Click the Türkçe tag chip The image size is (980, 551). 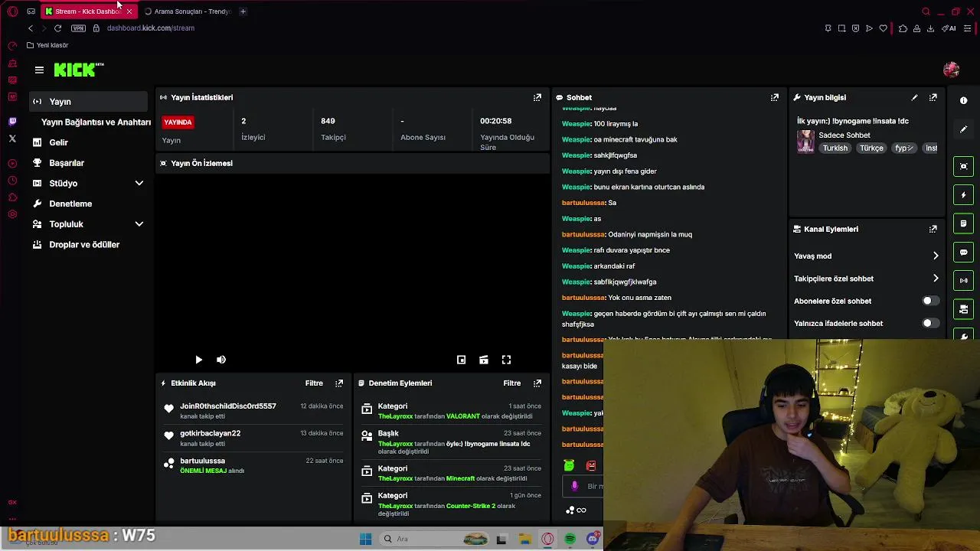[x=871, y=148]
